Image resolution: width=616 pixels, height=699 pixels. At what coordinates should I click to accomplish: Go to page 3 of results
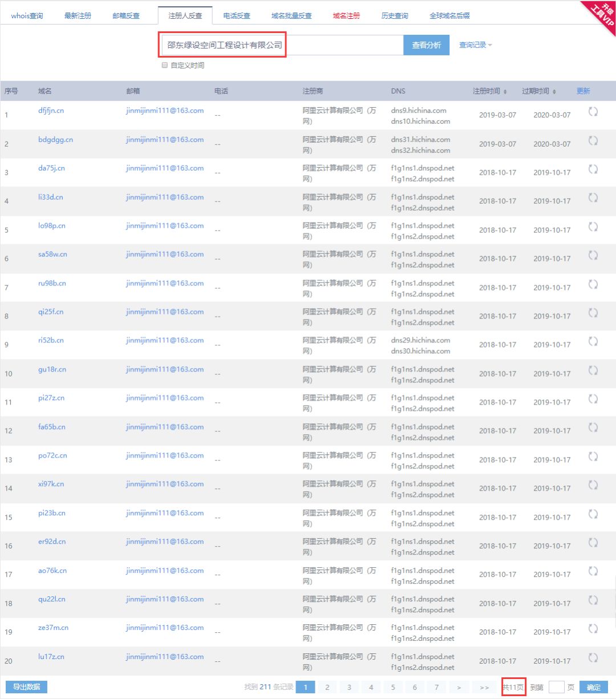(x=349, y=687)
